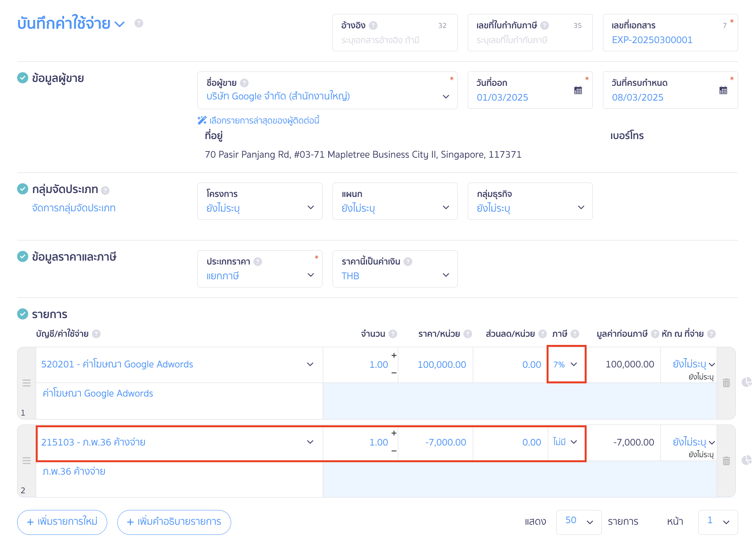
Task: Increase quantity with plus on ภ.พ.36 row
Action: [x=394, y=433]
